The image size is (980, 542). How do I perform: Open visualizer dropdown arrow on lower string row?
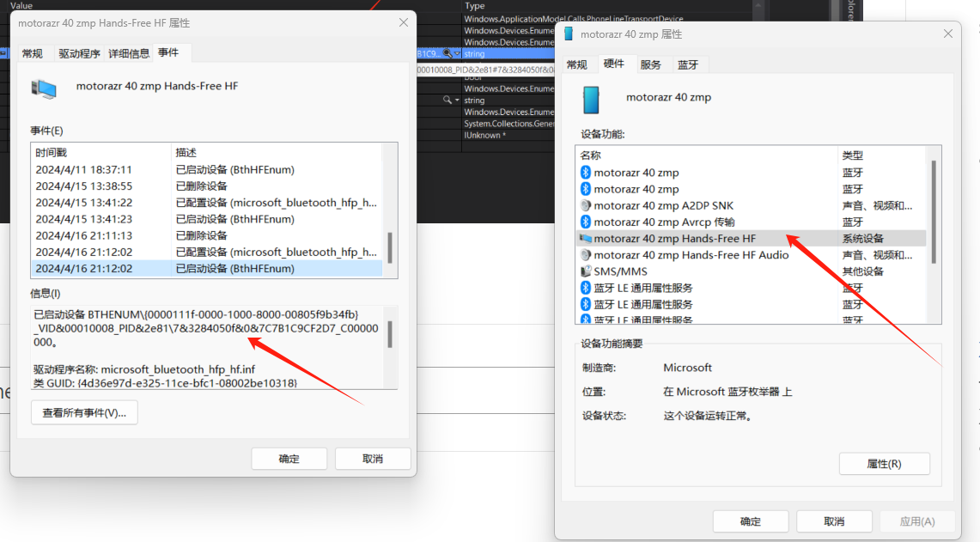click(x=457, y=100)
